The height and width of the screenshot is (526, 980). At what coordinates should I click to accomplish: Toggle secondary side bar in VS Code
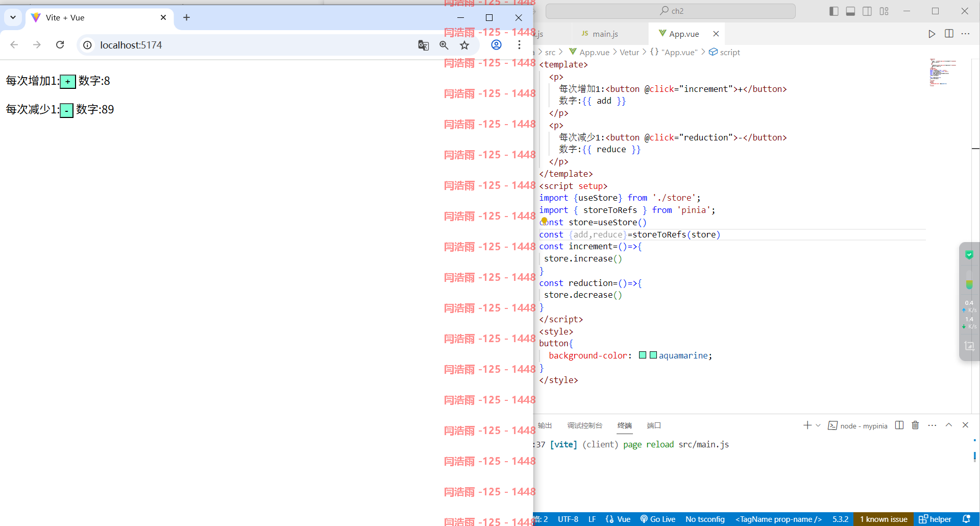[867, 11]
